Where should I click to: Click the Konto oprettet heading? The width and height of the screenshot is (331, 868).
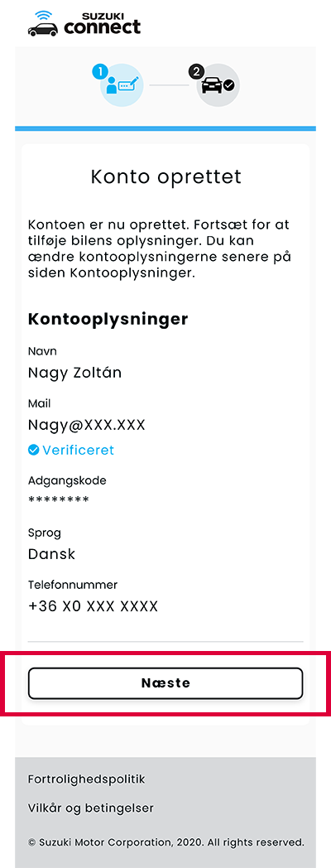[x=166, y=177]
